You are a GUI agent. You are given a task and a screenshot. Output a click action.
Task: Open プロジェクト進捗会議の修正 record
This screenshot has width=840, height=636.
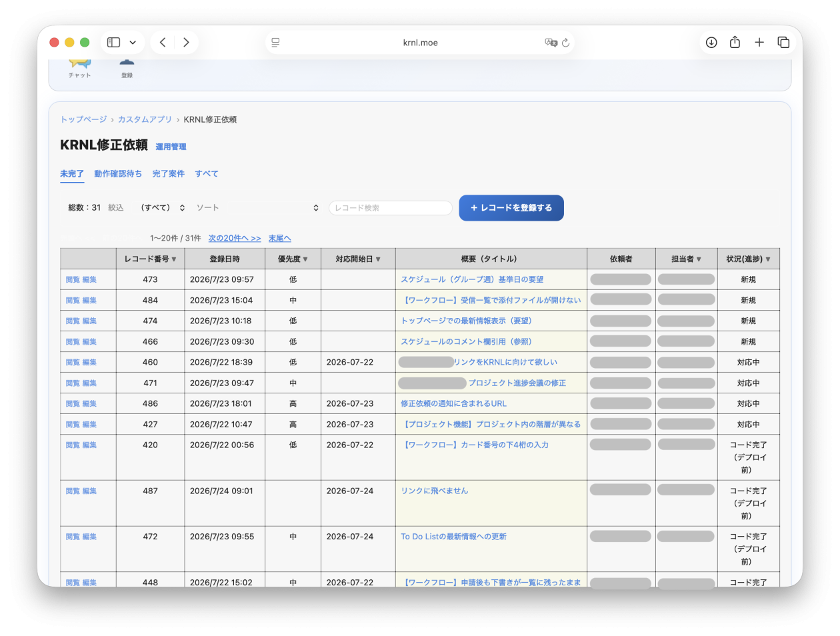pyautogui.click(x=517, y=383)
